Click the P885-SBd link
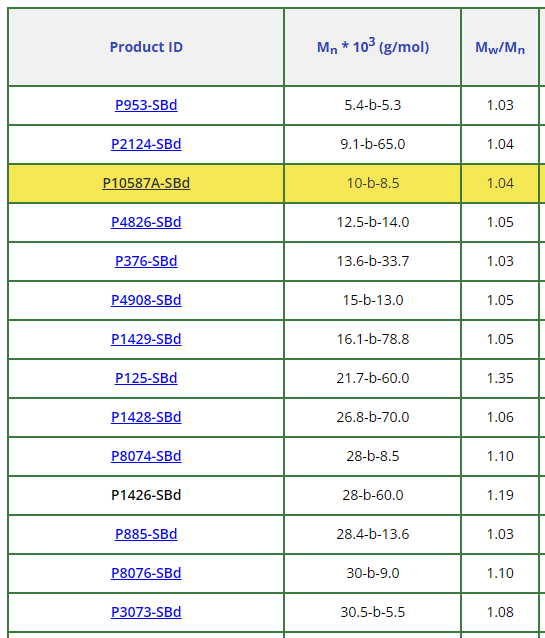This screenshot has width=545, height=638. pyautogui.click(x=146, y=534)
